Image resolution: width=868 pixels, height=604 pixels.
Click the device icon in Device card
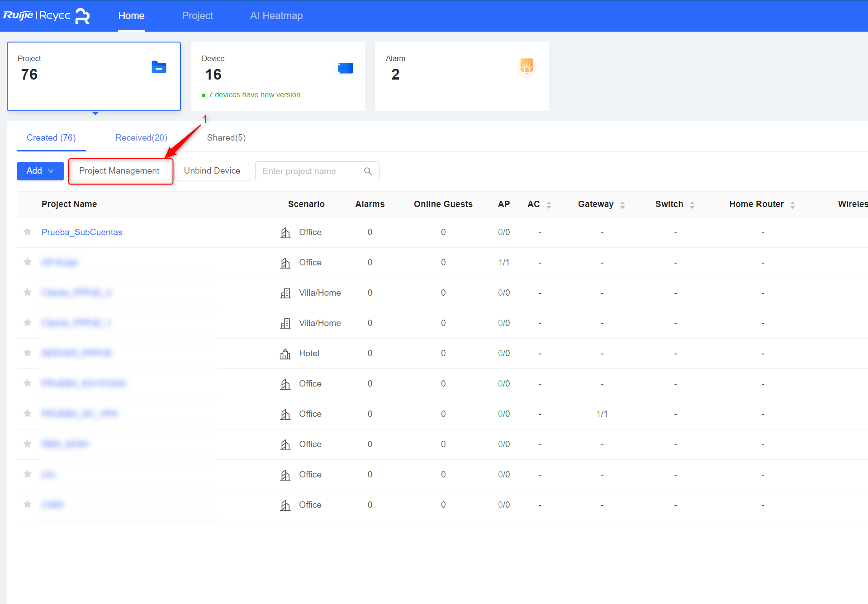346,68
